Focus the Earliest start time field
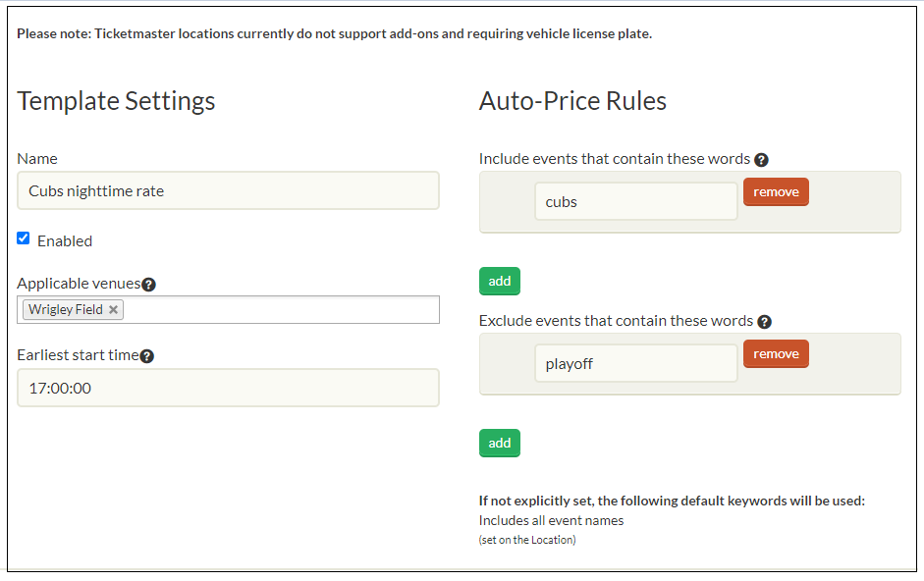 228,388
